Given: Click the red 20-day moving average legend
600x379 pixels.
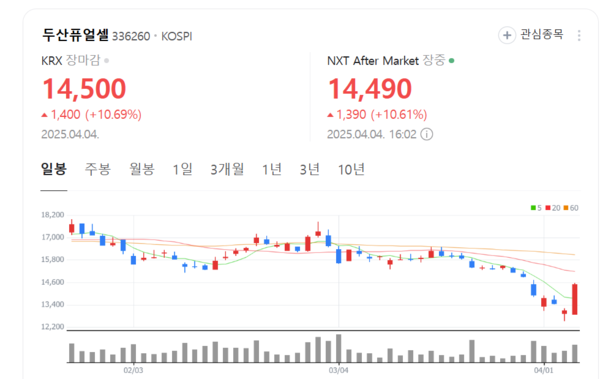Looking at the screenshot, I should point(553,208).
